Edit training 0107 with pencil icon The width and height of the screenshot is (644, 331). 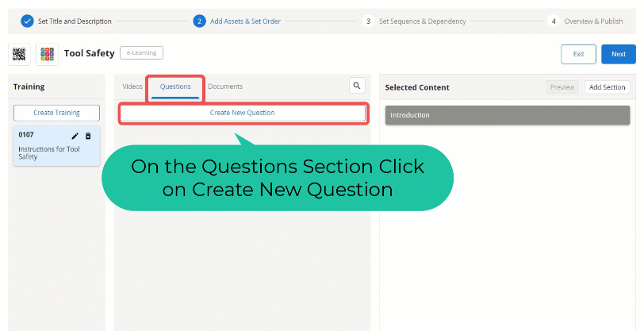pos(75,136)
